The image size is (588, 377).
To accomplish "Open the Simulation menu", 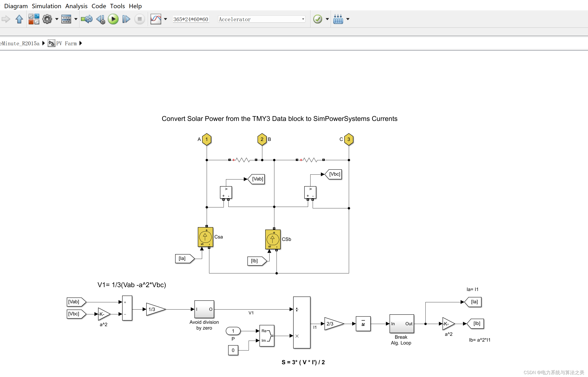I will click(x=46, y=6).
